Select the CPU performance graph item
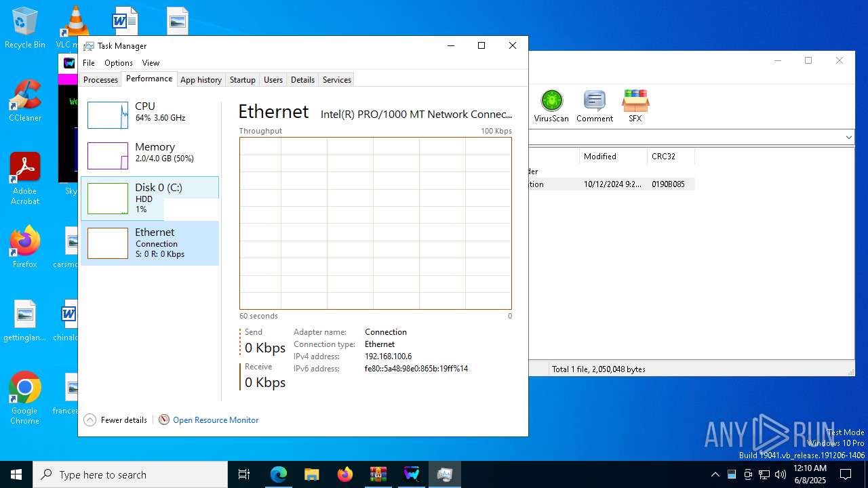Viewport: 868px width, 488px height. click(x=150, y=115)
